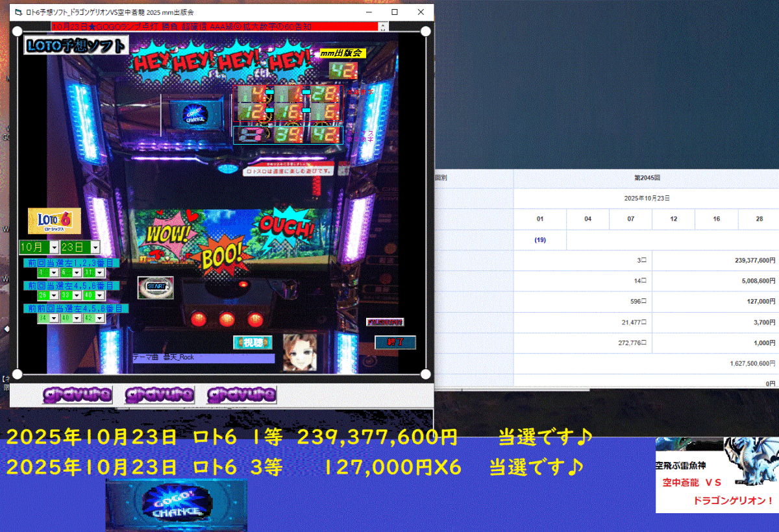Click the white dragon image at bottom right
The width and height of the screenshot is (779, 532).
[x=750, y=459]
